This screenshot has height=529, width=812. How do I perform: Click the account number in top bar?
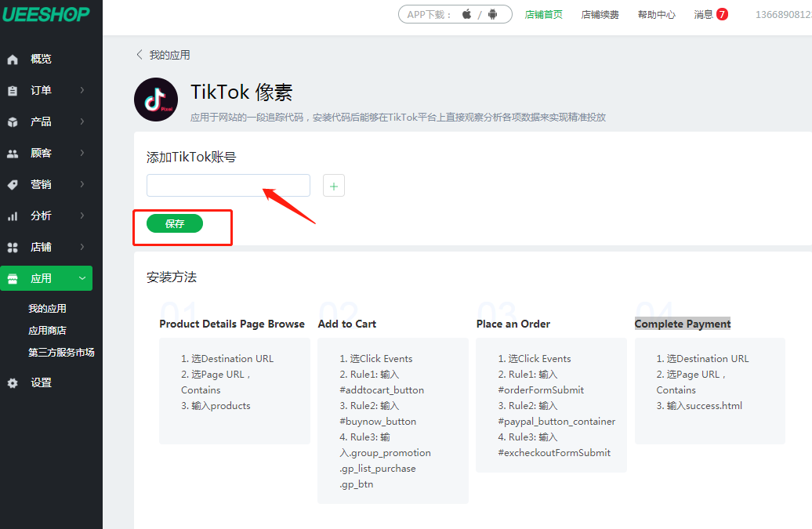pyautogui.click(x=784, y=14)
